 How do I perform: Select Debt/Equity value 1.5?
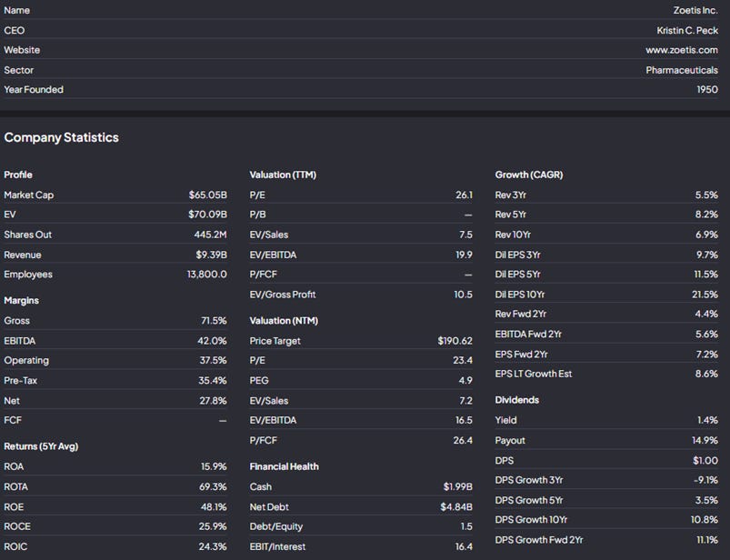coord(466,526)
